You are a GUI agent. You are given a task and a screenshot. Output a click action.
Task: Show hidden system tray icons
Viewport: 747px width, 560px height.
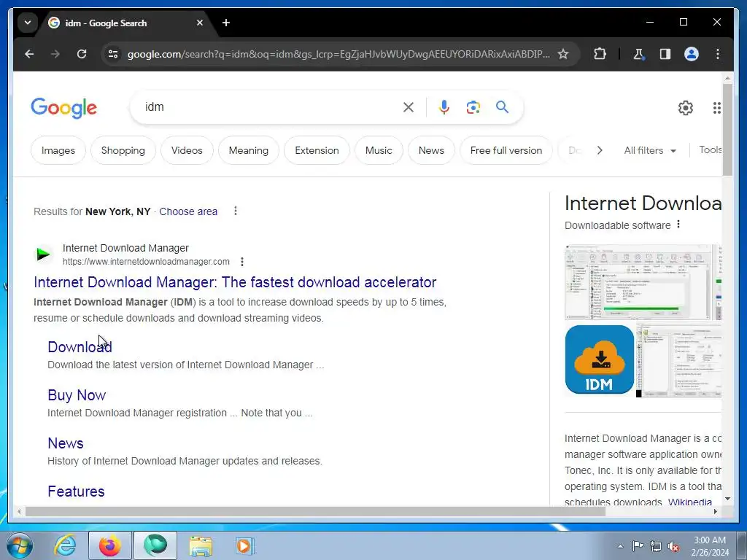[x=620, y=547]
